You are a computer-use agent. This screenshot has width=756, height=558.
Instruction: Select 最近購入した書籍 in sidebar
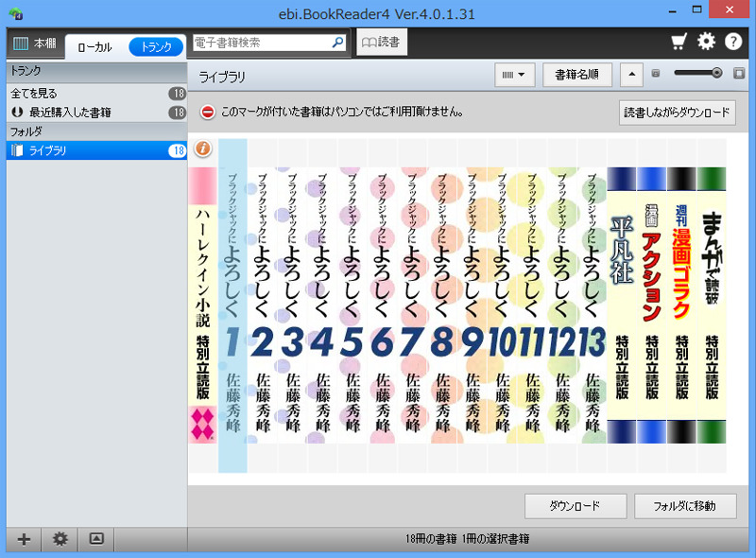[96, 113]
